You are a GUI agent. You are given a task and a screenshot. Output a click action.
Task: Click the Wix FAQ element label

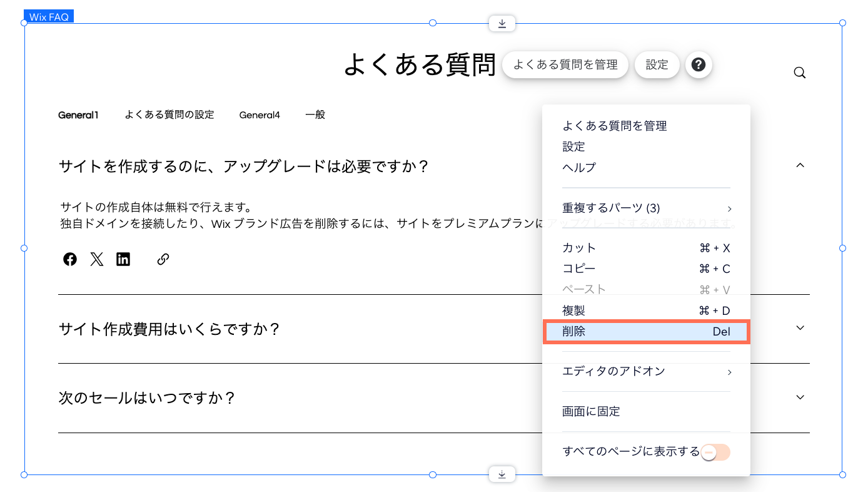click(x=48, y=16)
